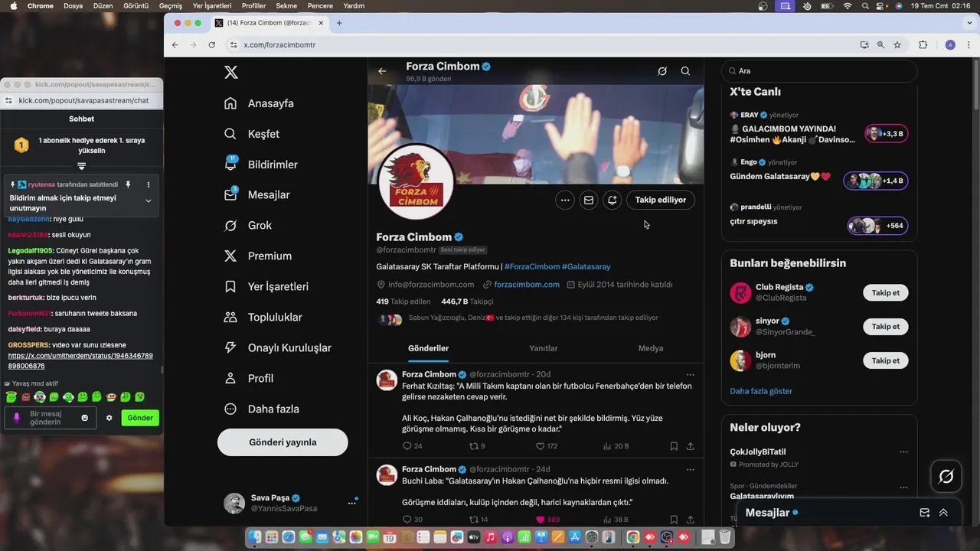Open Daha fazla menu
The height and width of the screenshot is (551, 980).
pyautogui.click(x=261, y=409)
